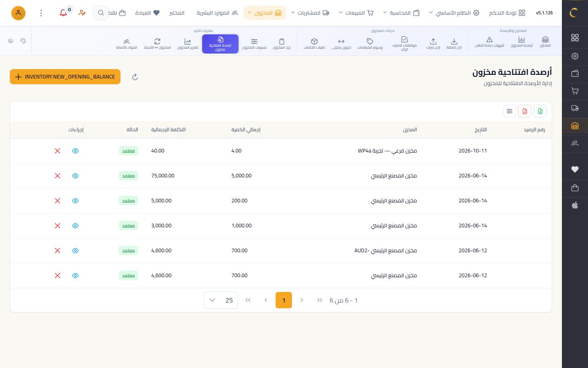The height and width of the screenshot is (368, 588).
Task: Export the table to PDF
Action: tap(525, 111)
